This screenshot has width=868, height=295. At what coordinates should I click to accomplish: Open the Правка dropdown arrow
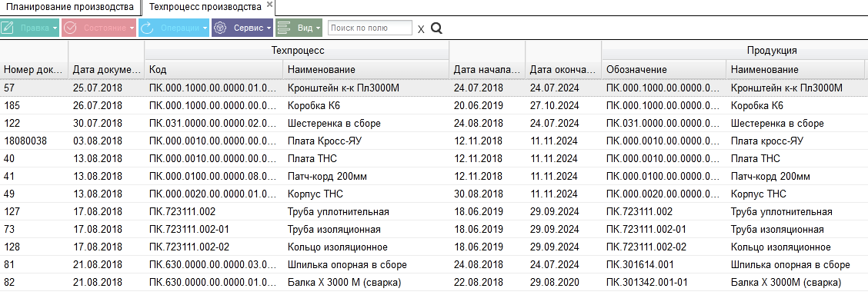pos(55,28)
